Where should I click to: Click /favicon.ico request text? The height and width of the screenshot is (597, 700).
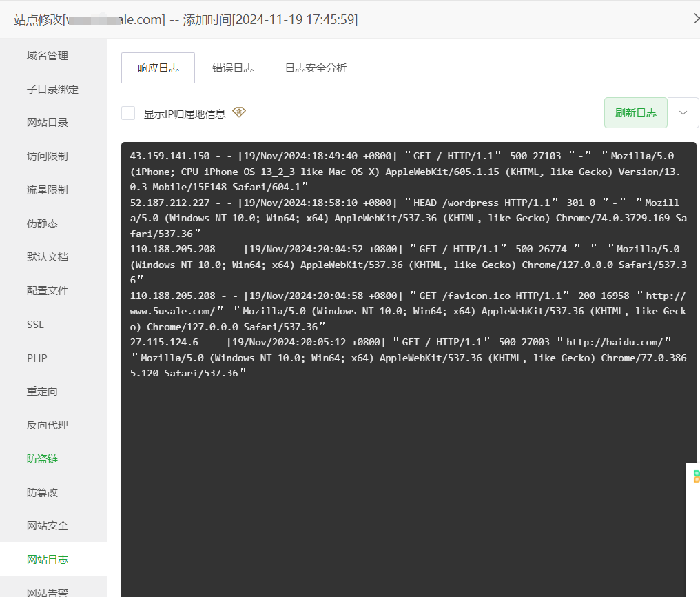tap(476, 296)
